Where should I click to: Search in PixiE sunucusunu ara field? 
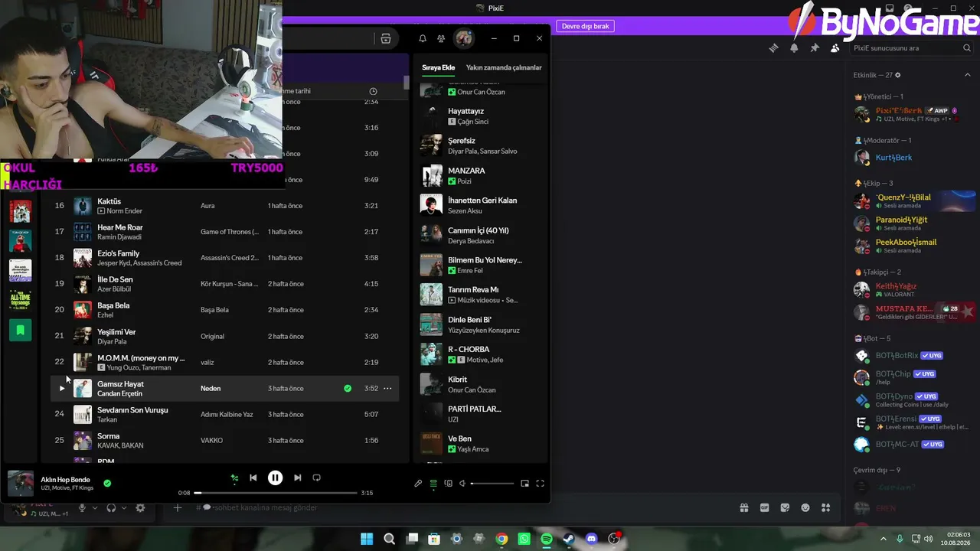(911, 47)
